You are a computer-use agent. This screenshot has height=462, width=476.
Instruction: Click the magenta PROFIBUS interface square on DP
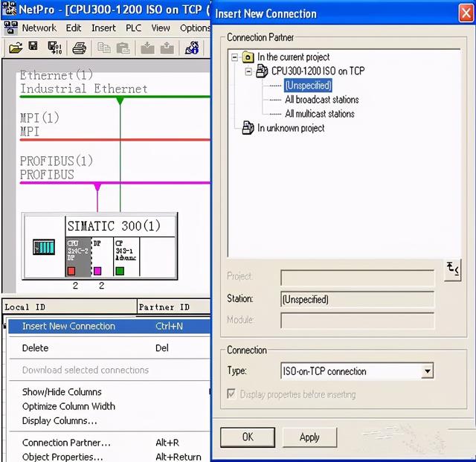point(97,271)
